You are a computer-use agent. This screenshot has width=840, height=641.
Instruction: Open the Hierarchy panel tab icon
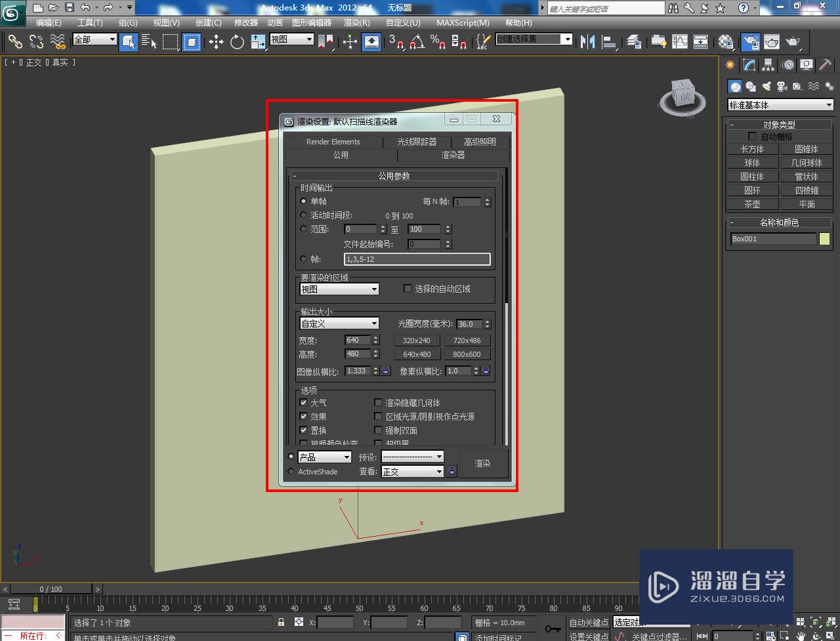(768, 65)
